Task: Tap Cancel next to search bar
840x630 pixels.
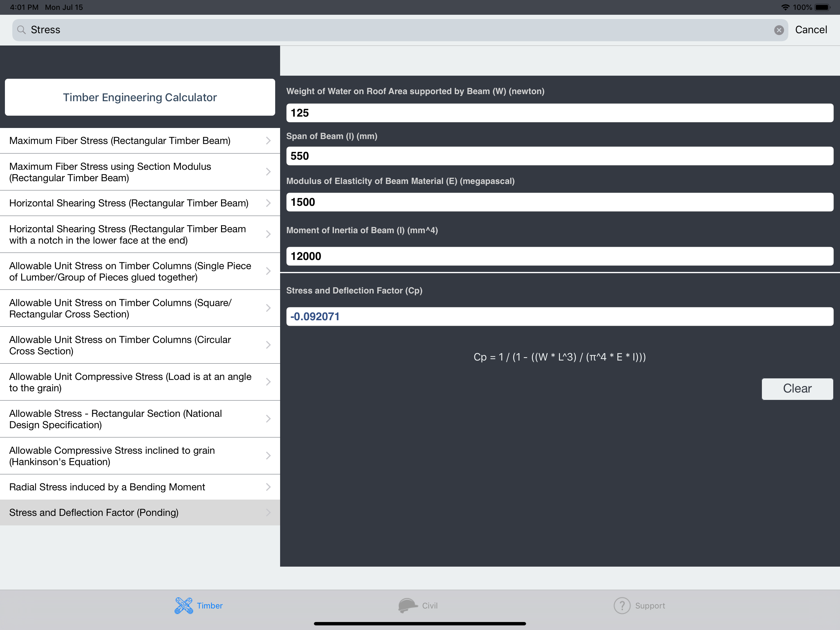Action: point(811,30)
